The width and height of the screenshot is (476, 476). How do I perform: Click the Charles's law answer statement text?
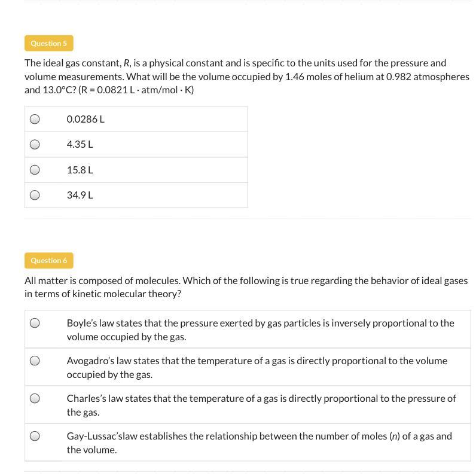click(x=261, y=405)
